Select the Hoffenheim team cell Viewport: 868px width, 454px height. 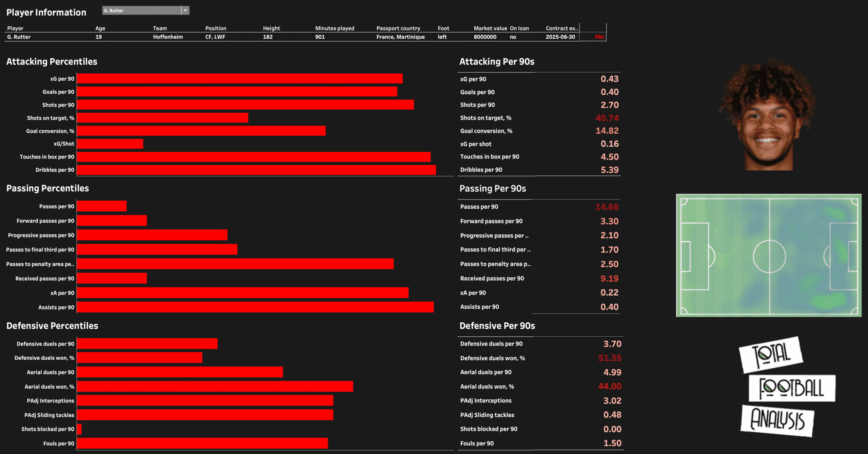(x=168, y=37)
